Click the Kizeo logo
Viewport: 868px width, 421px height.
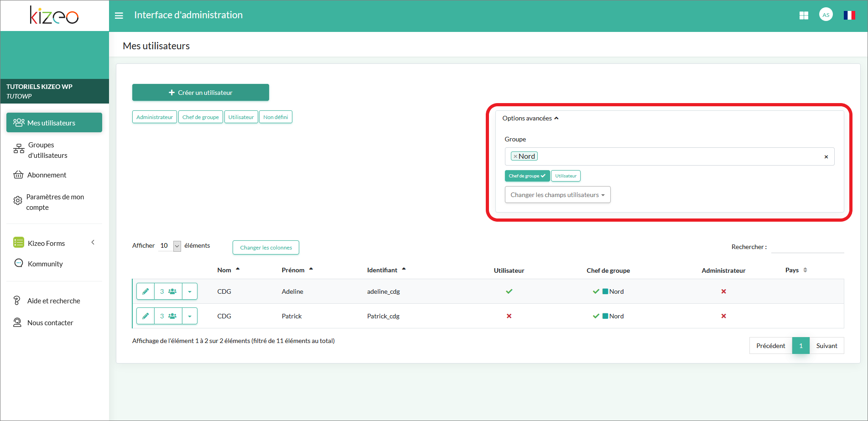54,15
